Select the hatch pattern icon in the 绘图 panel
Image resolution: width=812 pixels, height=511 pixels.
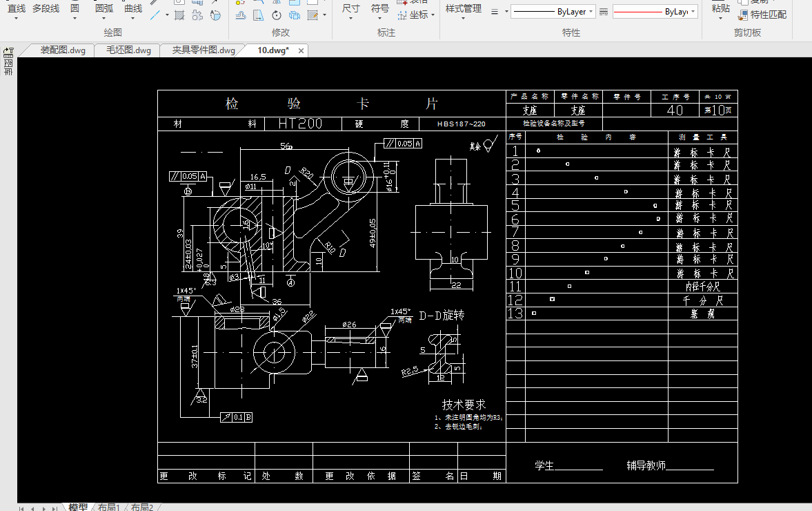click(179, 15)
